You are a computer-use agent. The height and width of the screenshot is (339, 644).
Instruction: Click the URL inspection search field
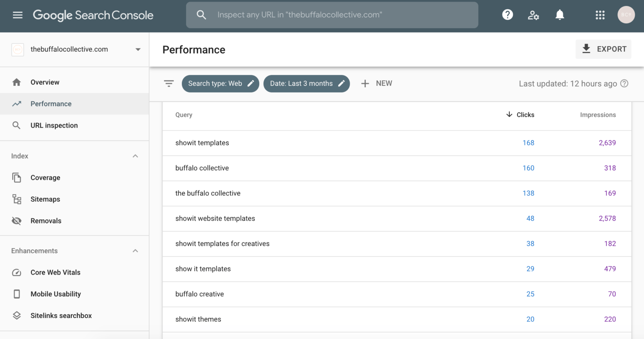coord(332,15)
